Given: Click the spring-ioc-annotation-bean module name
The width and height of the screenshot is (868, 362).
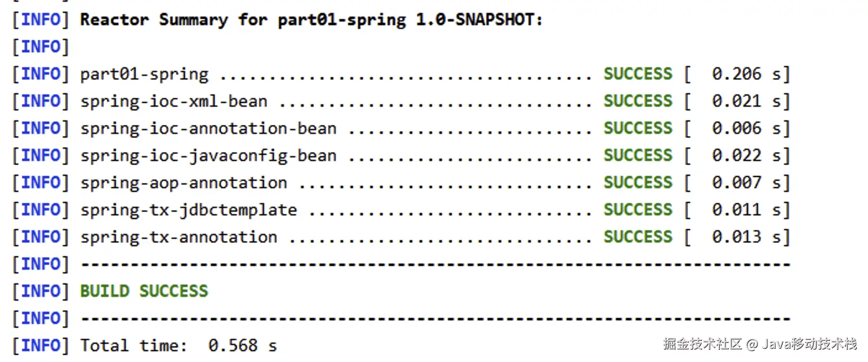Looking at the screenshot, I should (x=208, y=129).
